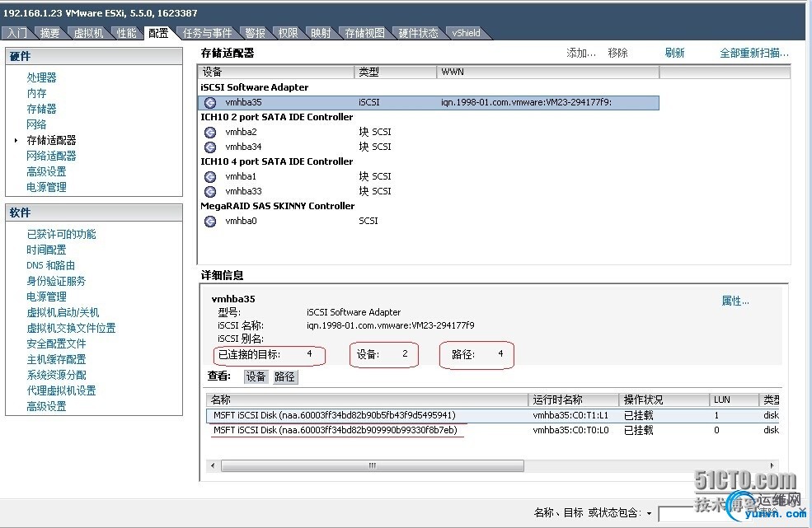Select the 配置 tab
This screenshot has height=528, width=812.
pyautogui.click(x=158, y=33)
